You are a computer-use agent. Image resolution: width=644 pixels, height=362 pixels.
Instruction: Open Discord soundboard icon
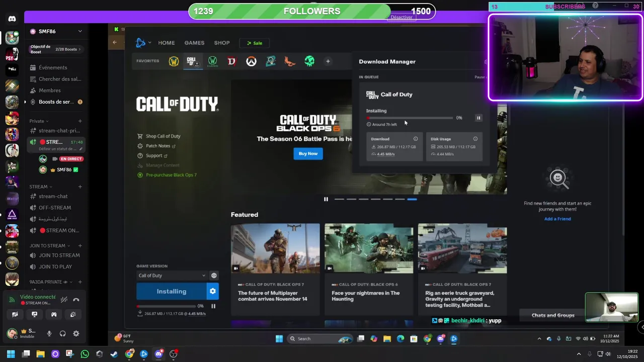(x=73, y=314)
